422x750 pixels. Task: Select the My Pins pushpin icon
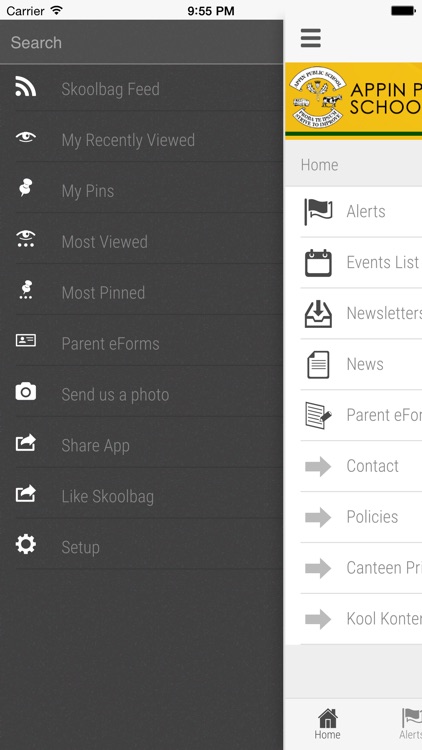pos(25,188)
